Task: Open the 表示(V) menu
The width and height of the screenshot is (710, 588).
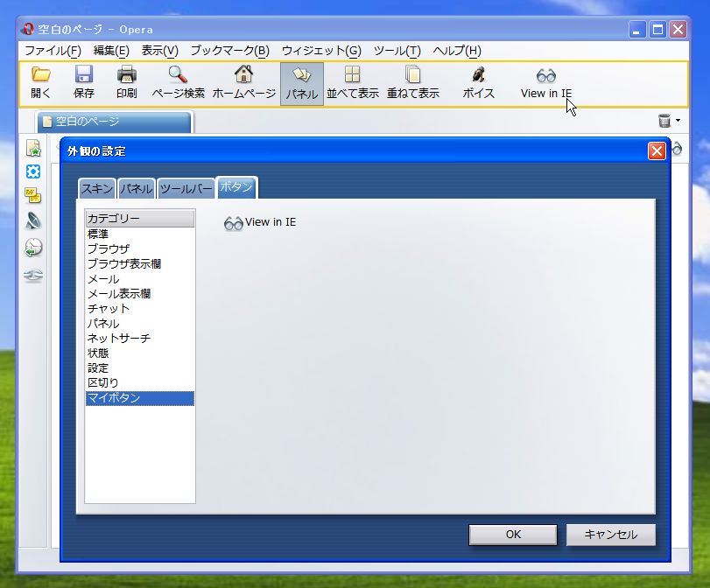Action: (x=160, y=50)
